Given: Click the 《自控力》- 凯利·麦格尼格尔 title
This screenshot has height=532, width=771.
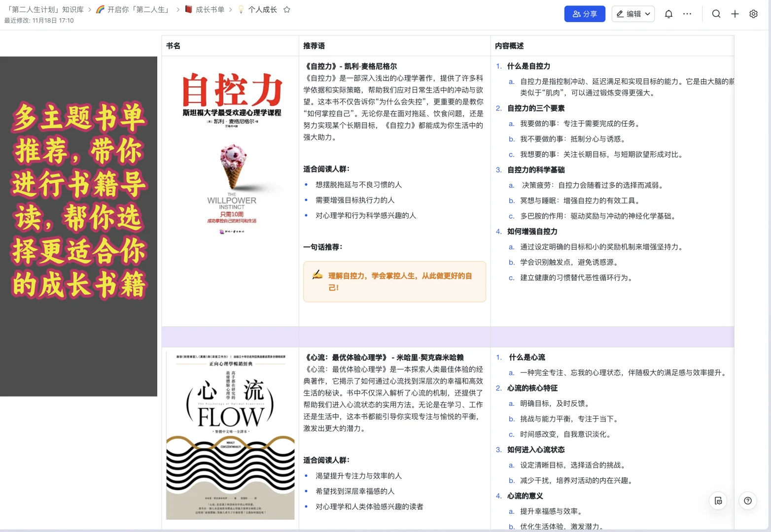Looking at the screenshot, I should coord(350,66).
